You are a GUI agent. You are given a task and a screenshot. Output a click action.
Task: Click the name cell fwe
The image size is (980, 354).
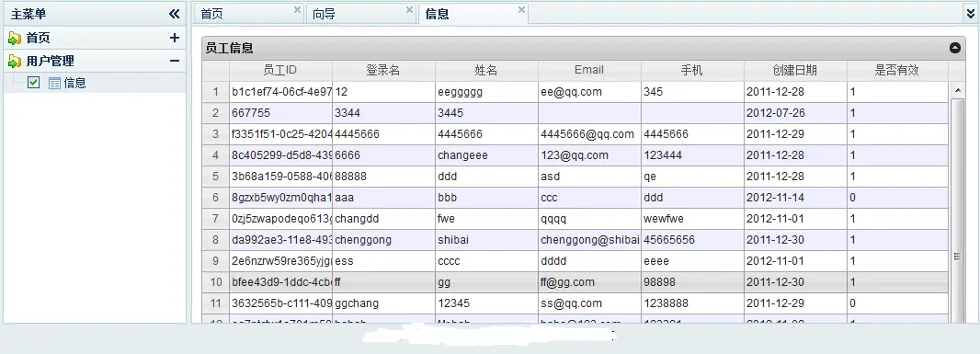click(486, 219)
